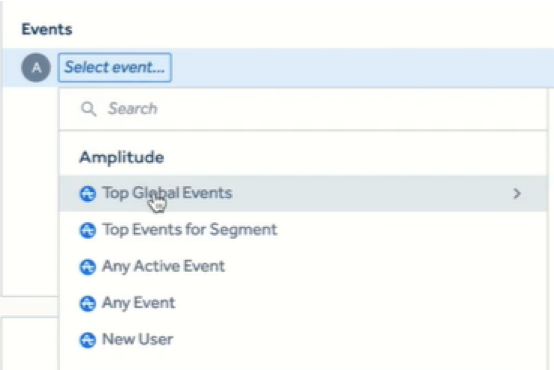Screen dimensions: 554x370
Task: Click the round gray A event badge
Action: pyautogui.click(x=36, y=67)
